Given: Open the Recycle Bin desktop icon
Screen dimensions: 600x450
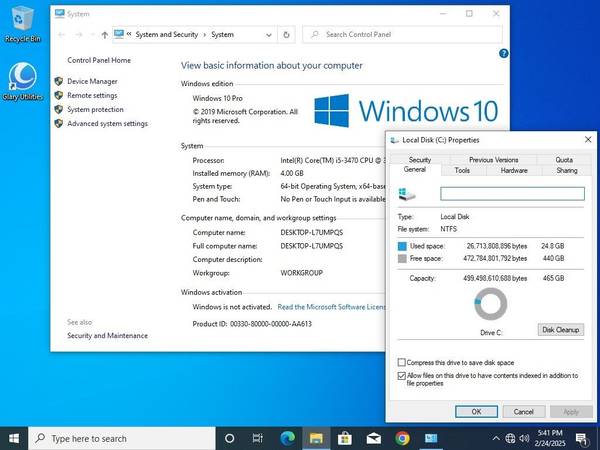Looking at the screenshot, I should (22, 22).
